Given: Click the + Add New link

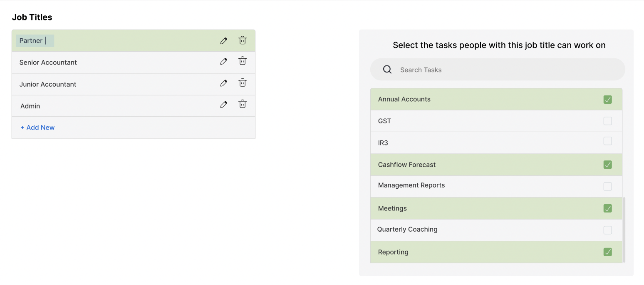Looking at the screenshot, I should [x=37, y=127].
